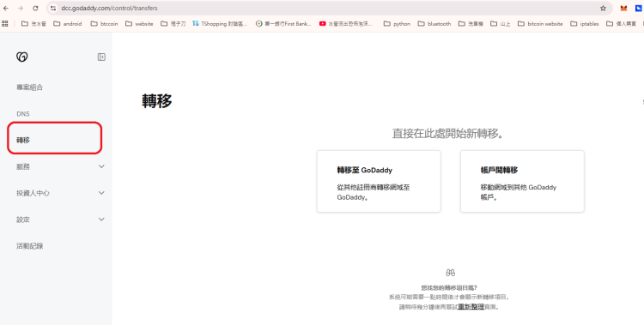This screenshot has width=644, height=325.
Task: Open 活動紀錄 in the sidebar
Action: tap(29, 246)
